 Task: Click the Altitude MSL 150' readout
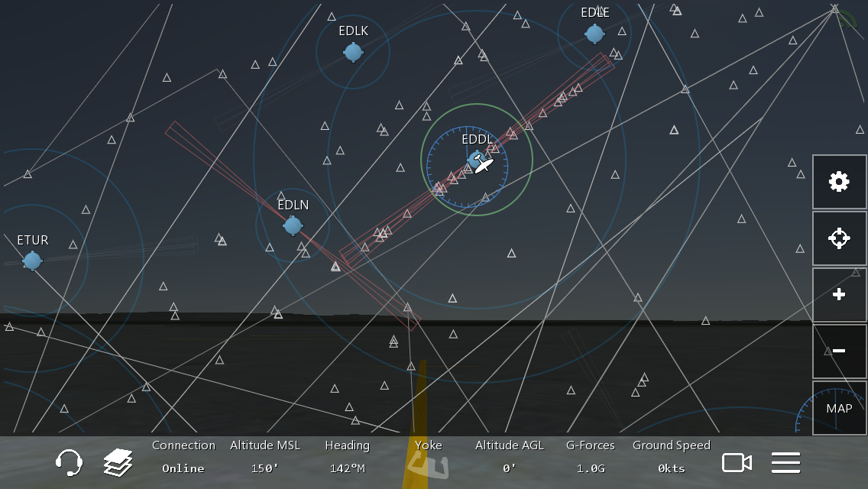click(x=264, y=458)
